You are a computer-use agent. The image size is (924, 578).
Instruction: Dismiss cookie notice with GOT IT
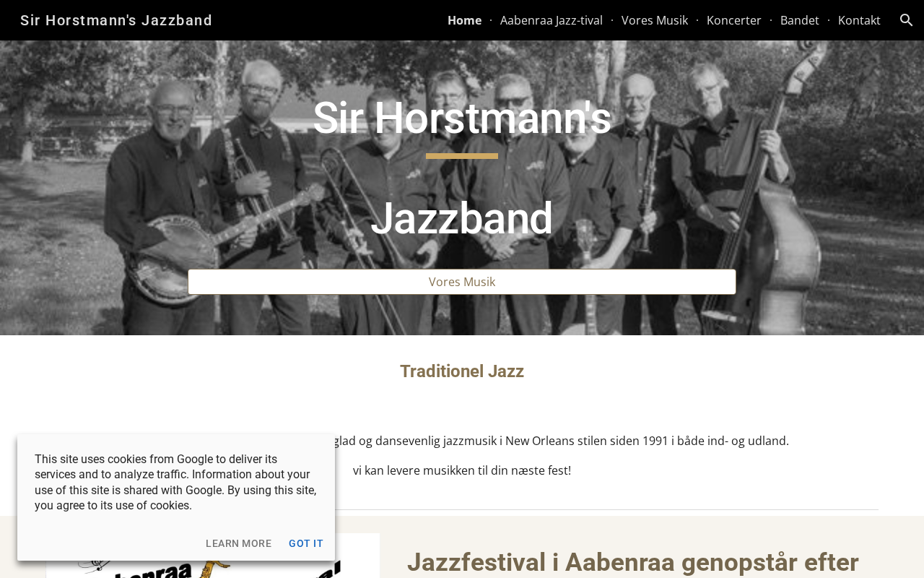click(306, 543)
